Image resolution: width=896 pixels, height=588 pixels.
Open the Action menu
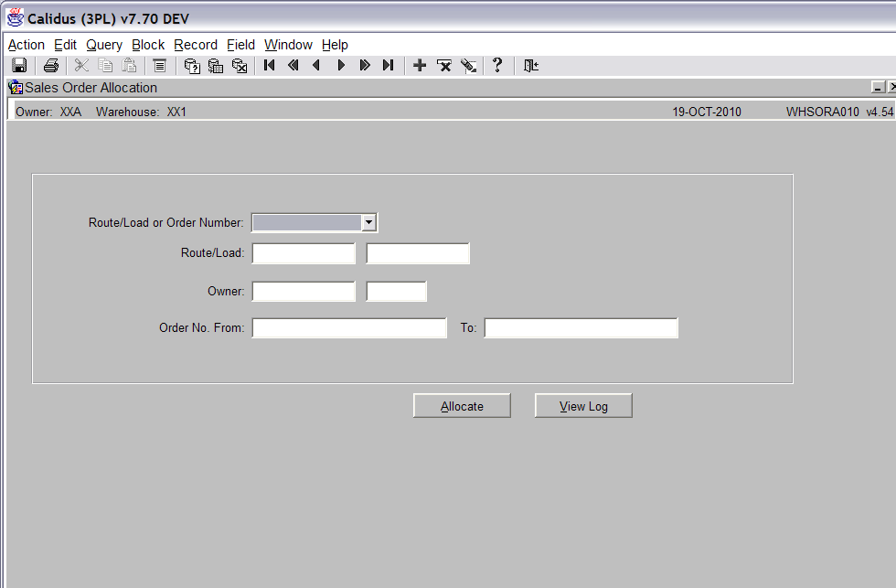27,45
